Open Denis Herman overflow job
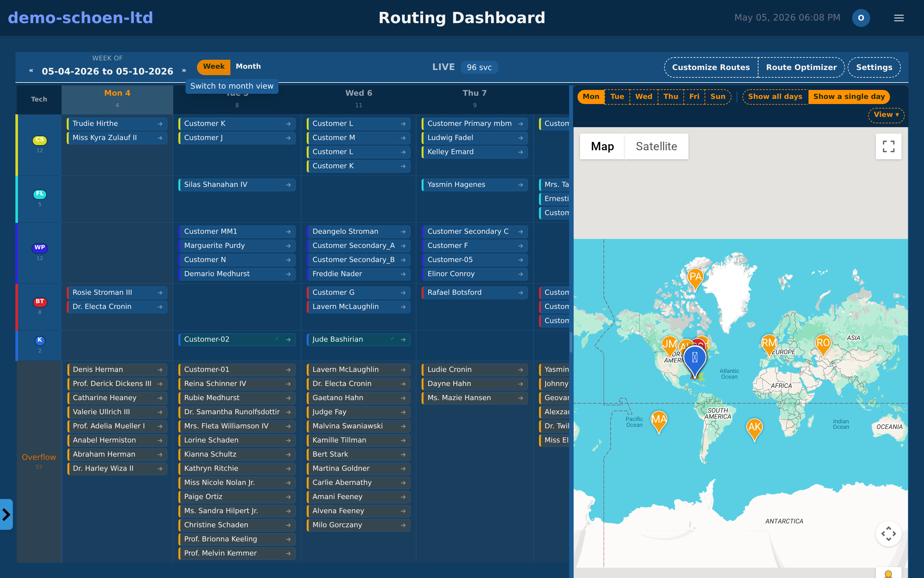 tap(117, 370)
